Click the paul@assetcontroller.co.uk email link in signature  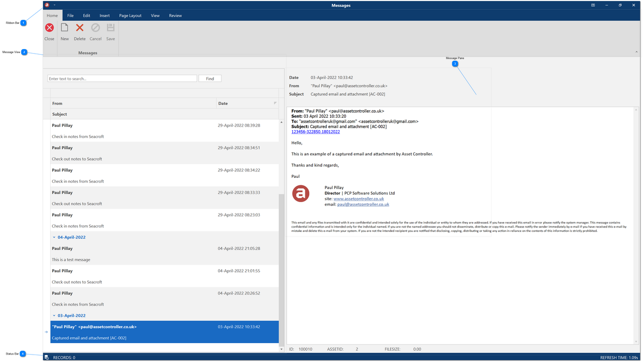tap(363, 204)
